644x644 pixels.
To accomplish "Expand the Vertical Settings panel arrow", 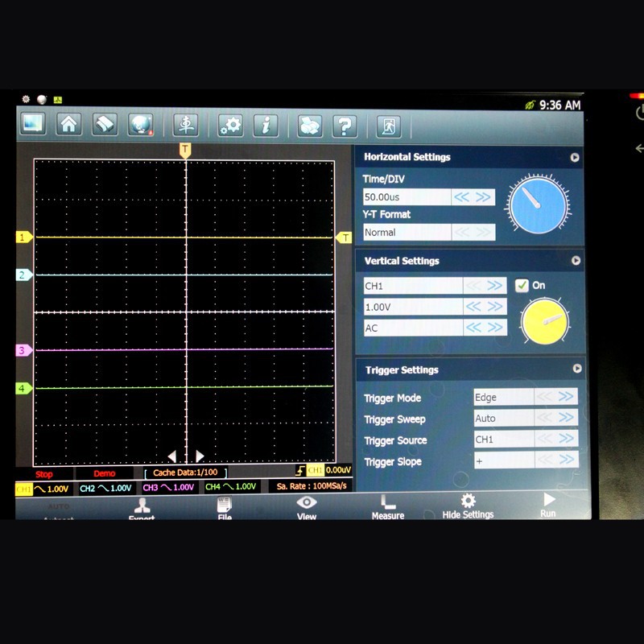I will pyautogui.click(x=576, y=261).
